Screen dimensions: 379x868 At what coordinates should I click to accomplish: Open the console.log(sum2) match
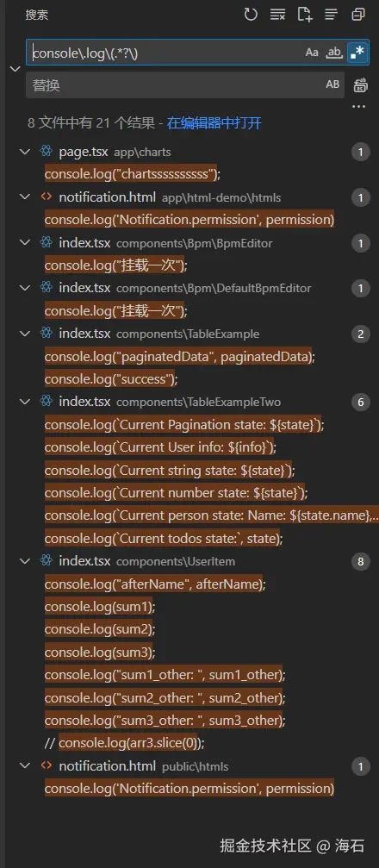click(100, 629)
